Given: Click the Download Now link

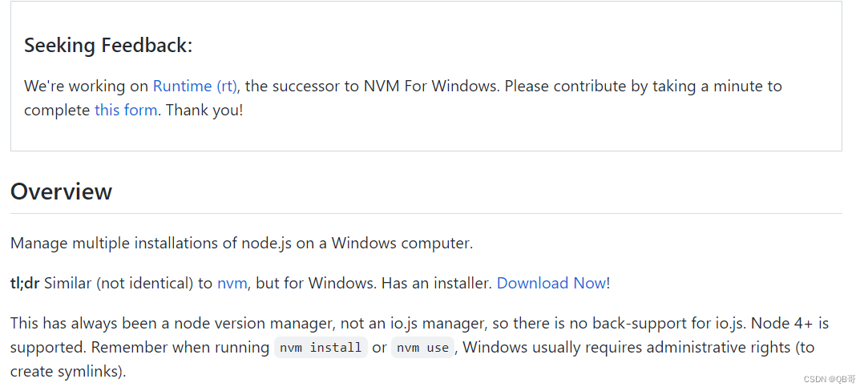Looking at the screenshot, I should point(551,283).
